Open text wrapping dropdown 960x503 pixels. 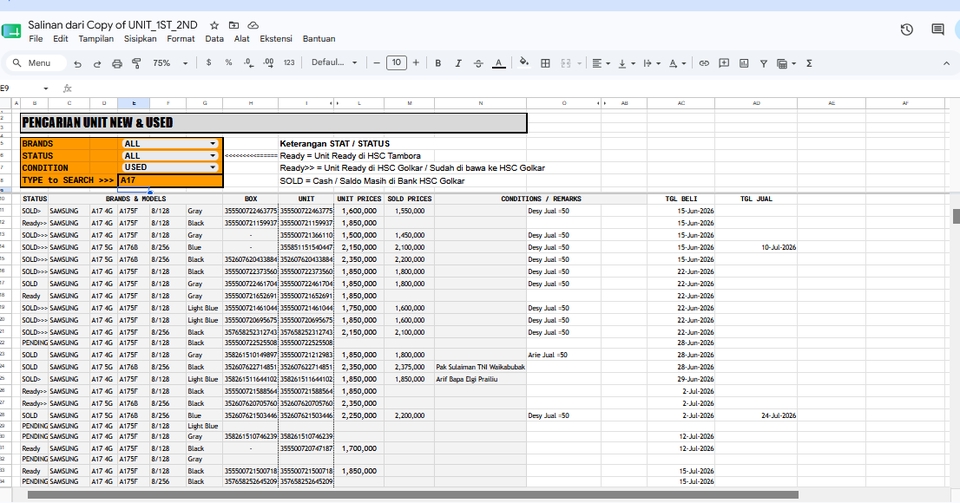tap(651, 63)
